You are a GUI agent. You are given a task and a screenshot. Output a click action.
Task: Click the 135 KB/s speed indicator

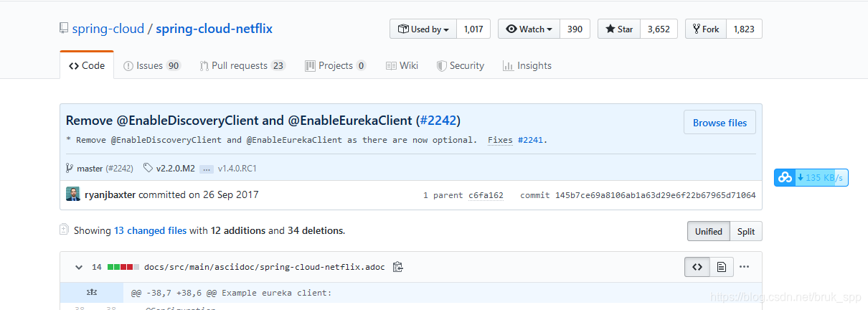point(821,177)
